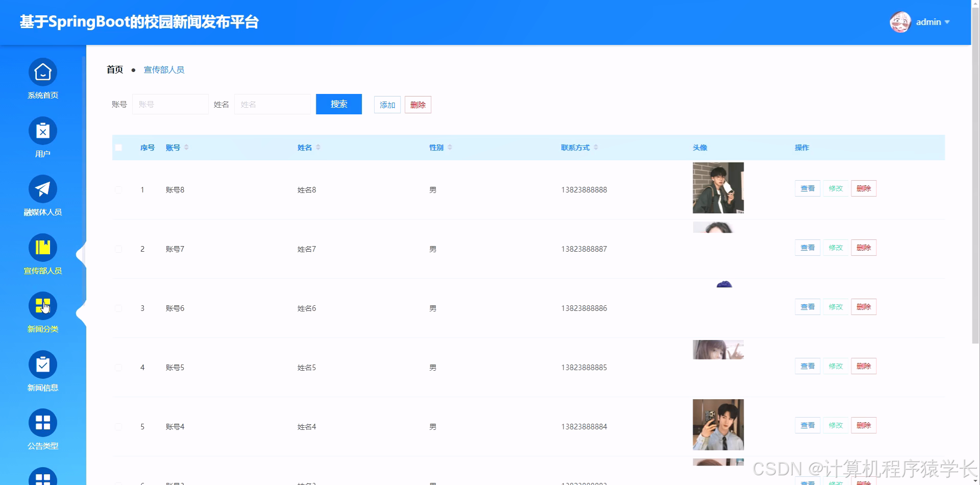Check the row checkbox for 账号8
Viewport: 980px width, 485px height.
[118, 190]
